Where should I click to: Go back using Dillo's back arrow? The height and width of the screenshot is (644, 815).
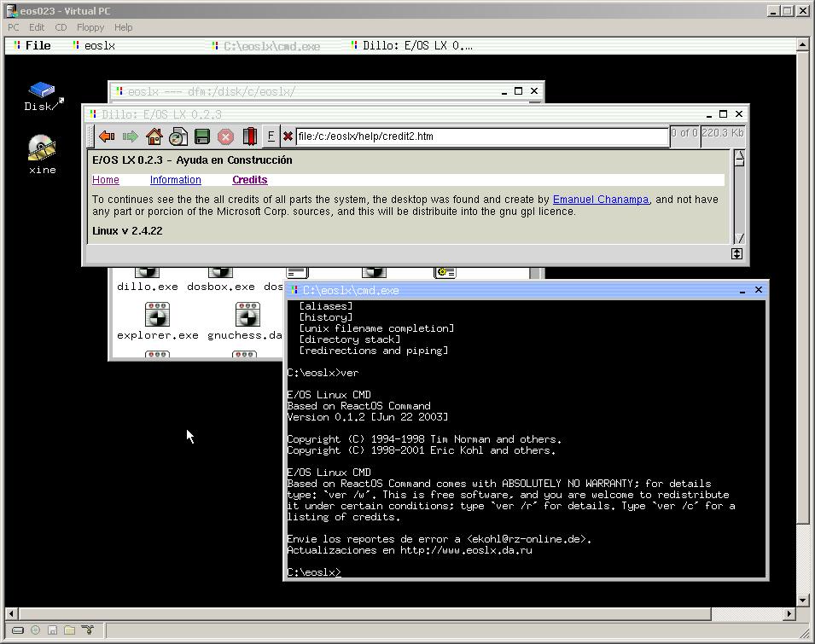pyautogui.click(x=107, y=136)
